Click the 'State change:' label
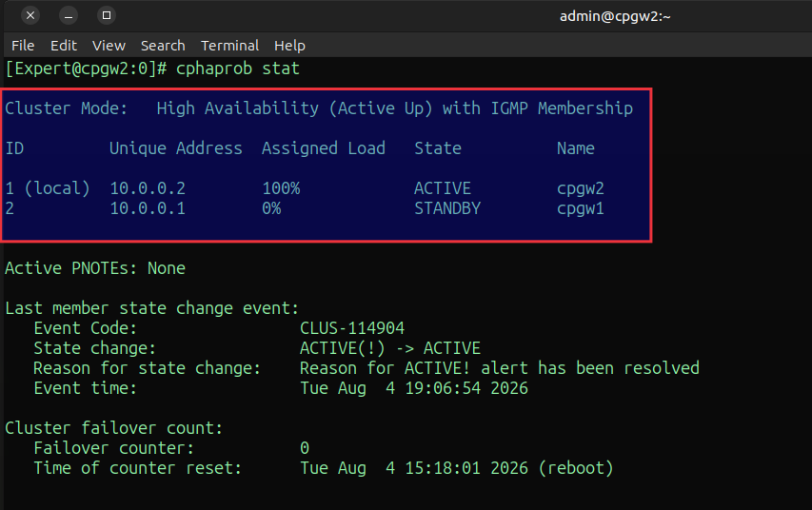Screen dimensions: 812x510 coord(95,348)
